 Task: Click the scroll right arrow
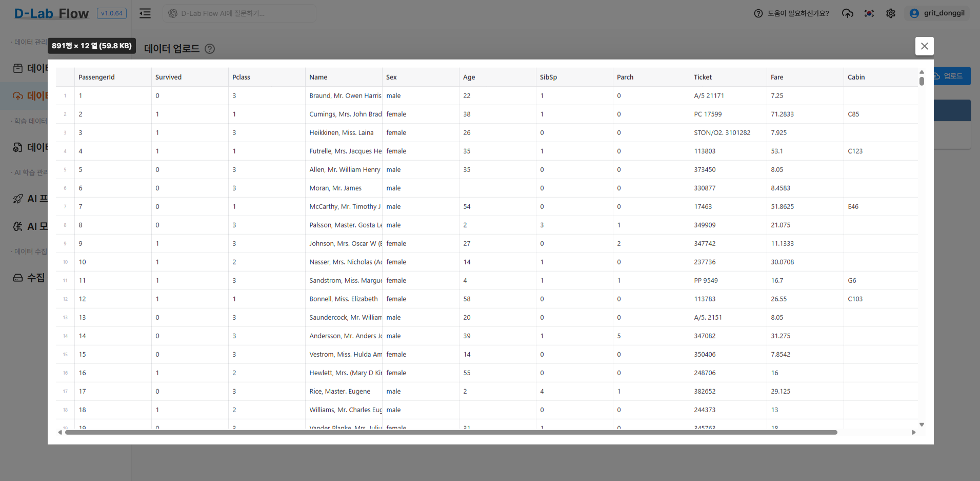(x=913, y=432)
